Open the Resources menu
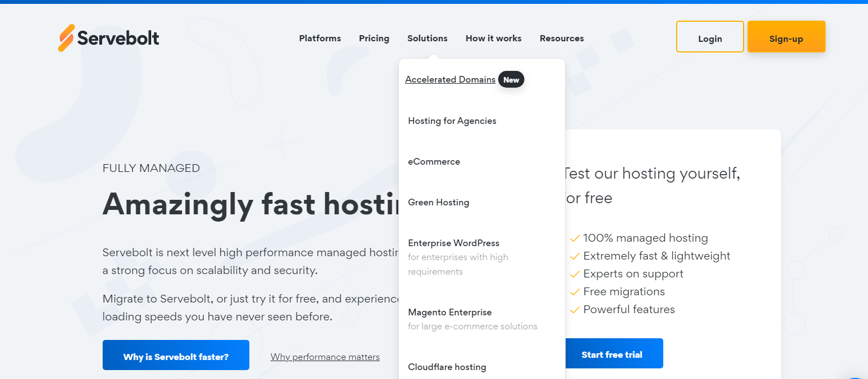The width and height of the screenshot is (868, 379). tap(562, 39)
